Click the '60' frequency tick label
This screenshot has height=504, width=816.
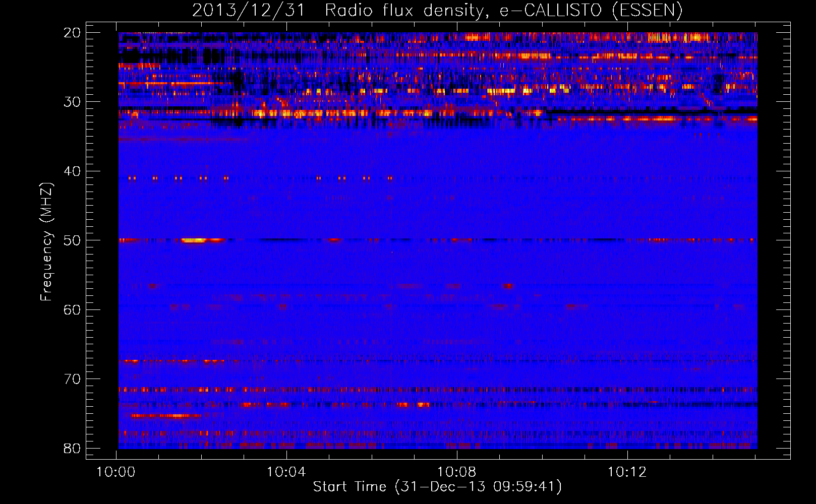point(72,309)
